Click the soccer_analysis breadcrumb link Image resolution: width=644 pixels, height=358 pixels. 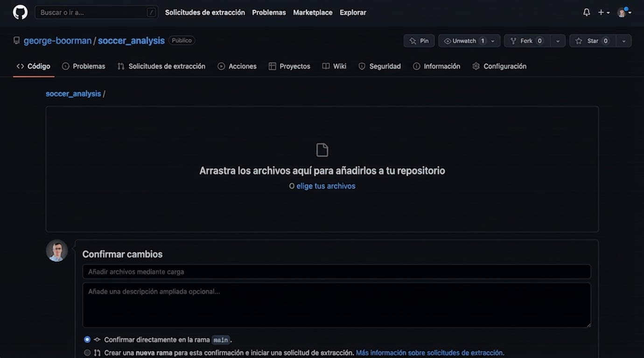pyautogui.click(x=73, y=94)
